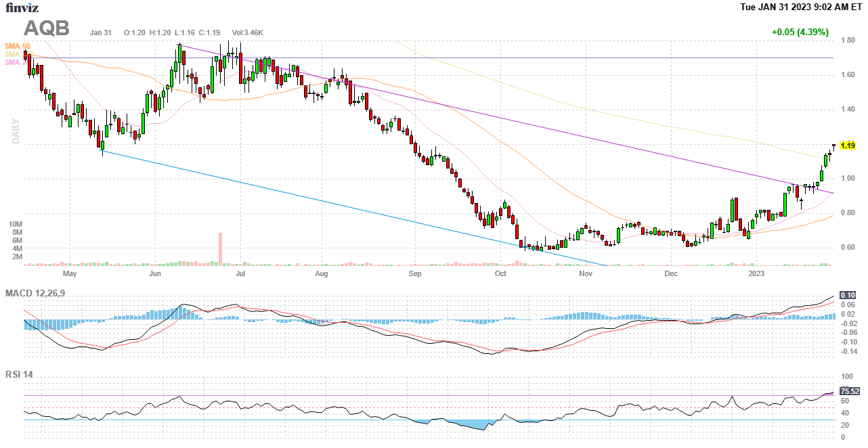Click the 10M volume axis label
The image size is (868, 448).
pos(16,224)
